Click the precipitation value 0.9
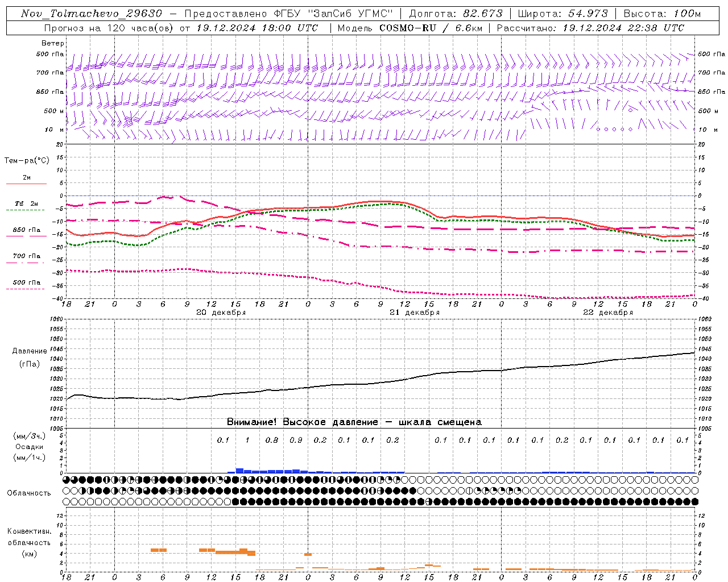This screenshot has height=582, width=728. click(296, 440)
